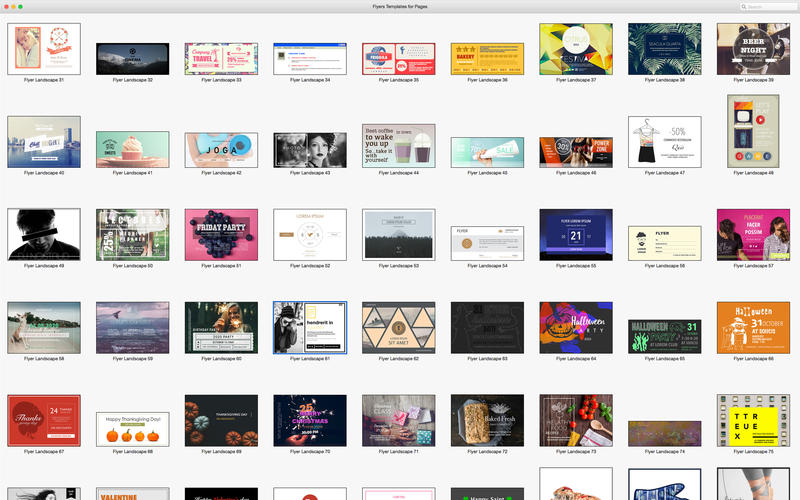This screenshot has width=800, height=500.
Task: Select Flyer Landscape 47 dress -50% flyer
Action: (x=665, y=142)
